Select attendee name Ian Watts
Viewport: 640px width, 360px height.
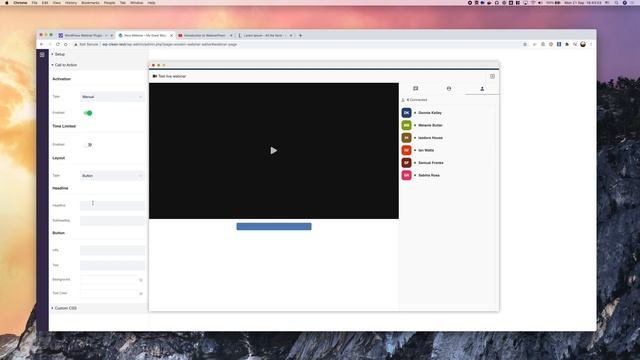pos(426,150)
